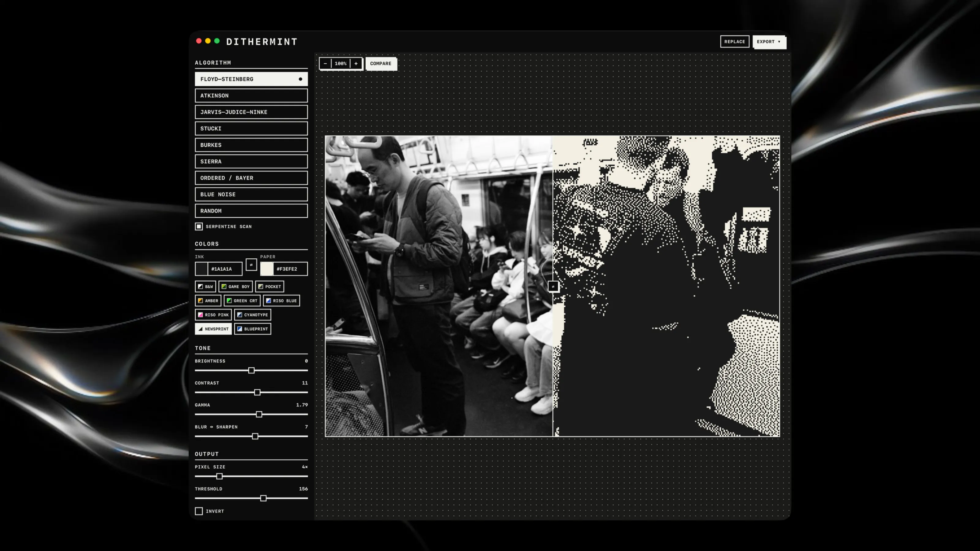Click the Blur/Sharpen slider handle
Image resolution: width=980 pixels, height=551 pixels.
(255, 436)
